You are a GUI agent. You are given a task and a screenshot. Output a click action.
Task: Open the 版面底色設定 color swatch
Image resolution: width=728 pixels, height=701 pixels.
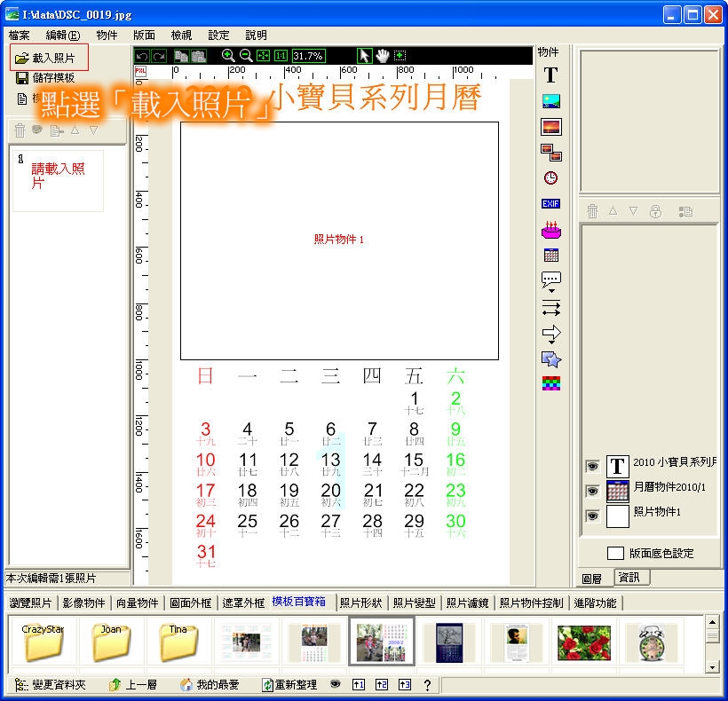click(615, 553)
